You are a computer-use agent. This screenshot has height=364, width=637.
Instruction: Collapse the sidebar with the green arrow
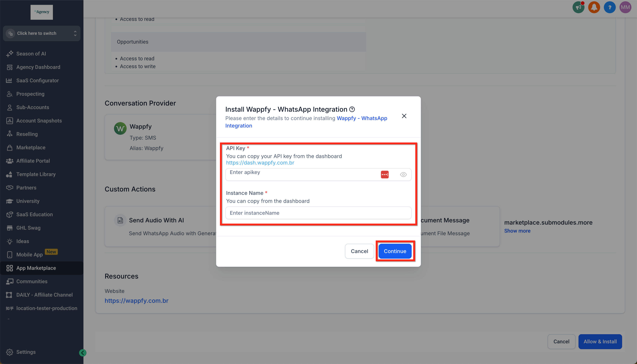pyautogui.click(x=83, y=352)
